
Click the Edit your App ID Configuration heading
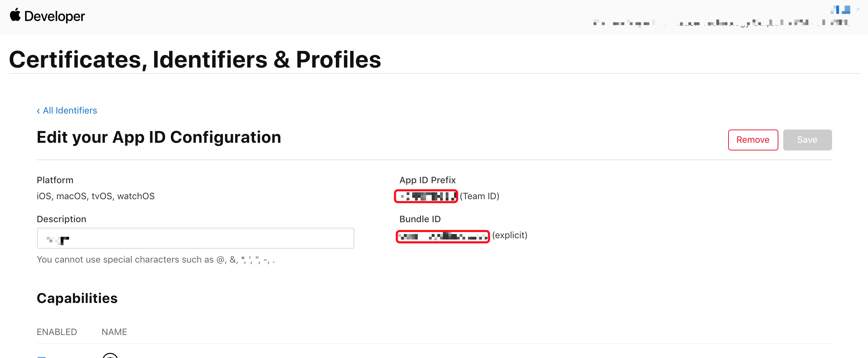pos(159,137)
